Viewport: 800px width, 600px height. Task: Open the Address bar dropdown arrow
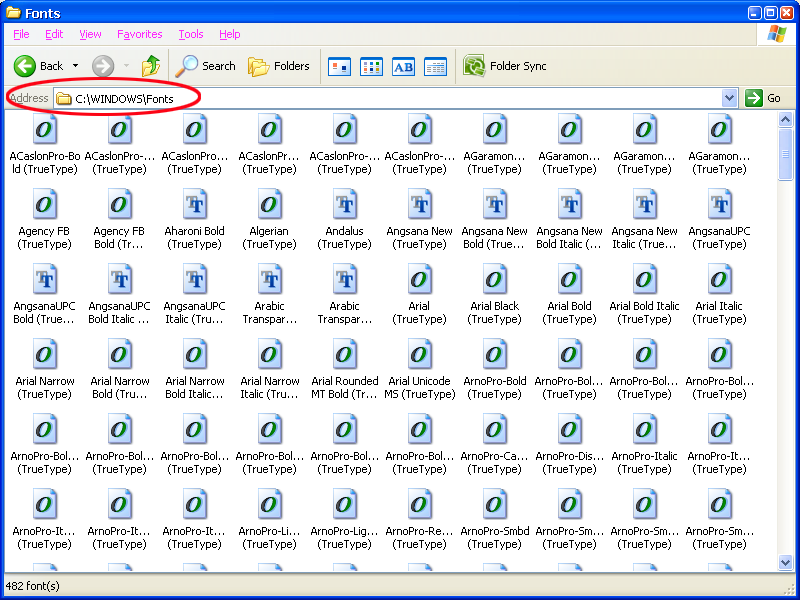click(x=729, y=98)
